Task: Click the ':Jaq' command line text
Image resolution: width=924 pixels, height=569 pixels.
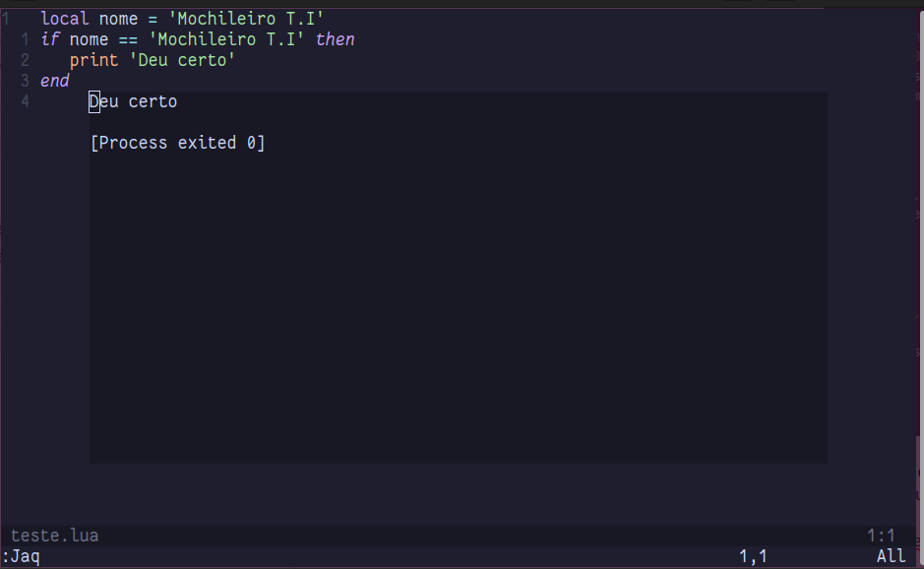Action: click(21, 556)
